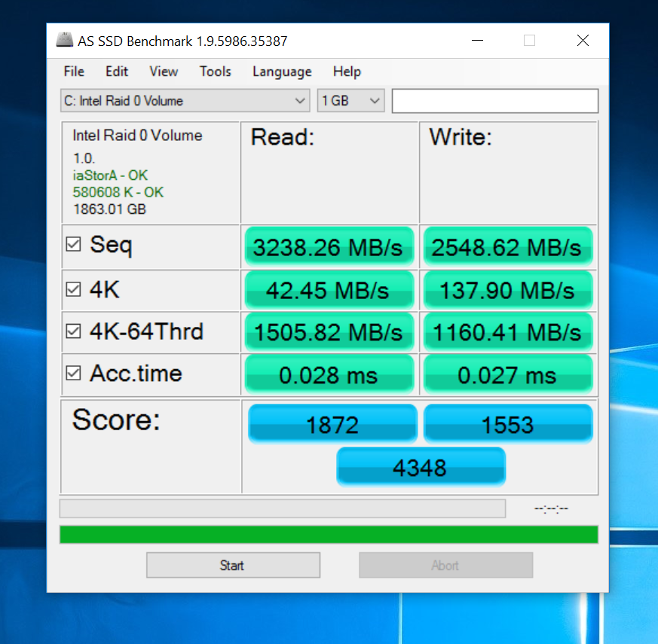Click the 4K read result 42.45 MB/s
Screen dimensions: 658x644
(x=329, y=290)
